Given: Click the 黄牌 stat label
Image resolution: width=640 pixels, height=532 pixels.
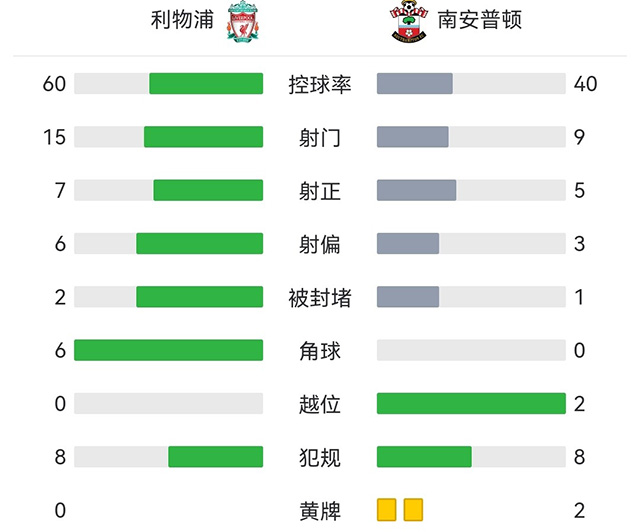Looking at the screenshot, I should click(x=319, y=510).
